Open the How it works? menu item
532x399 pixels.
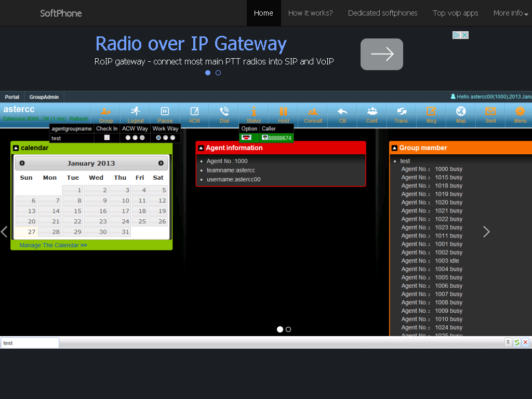click(310, 13)
